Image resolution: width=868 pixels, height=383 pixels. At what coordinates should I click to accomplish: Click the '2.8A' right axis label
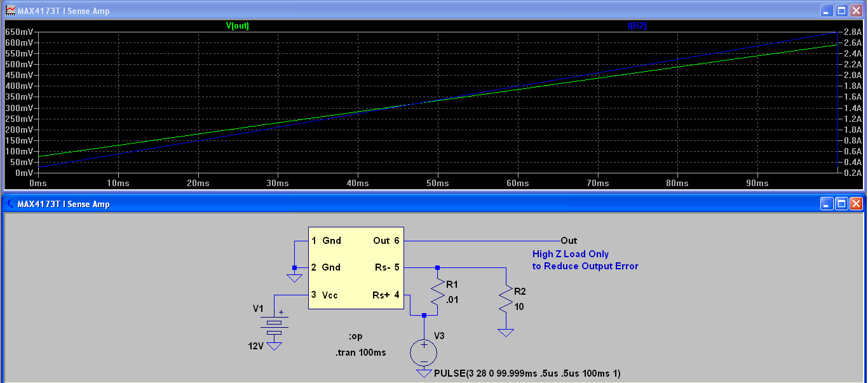pos(853,31)
